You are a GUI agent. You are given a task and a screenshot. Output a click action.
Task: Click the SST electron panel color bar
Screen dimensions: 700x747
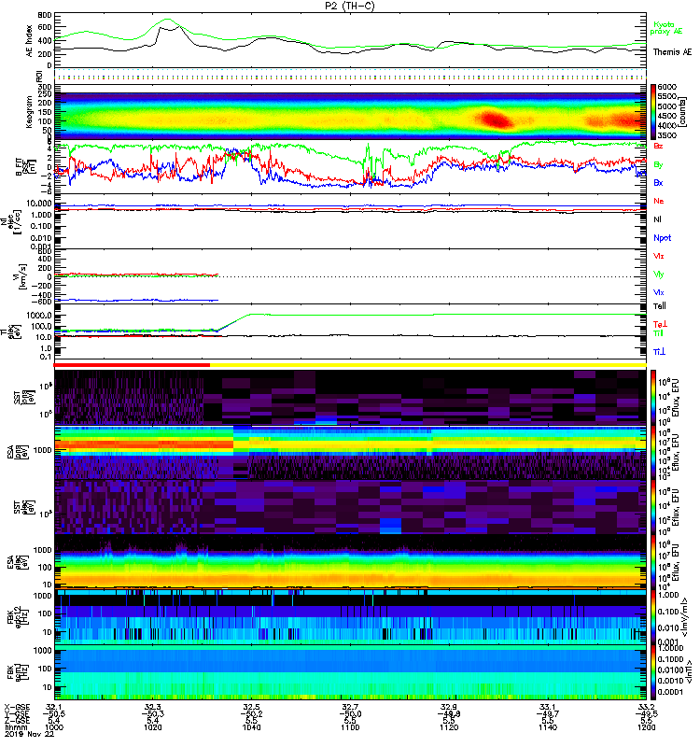653,507
